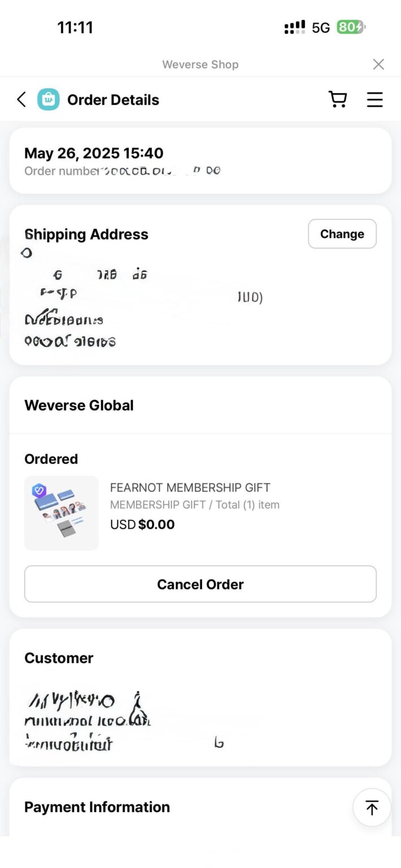
Task: Tap the Customer section heading
Action: coord(59,658)
